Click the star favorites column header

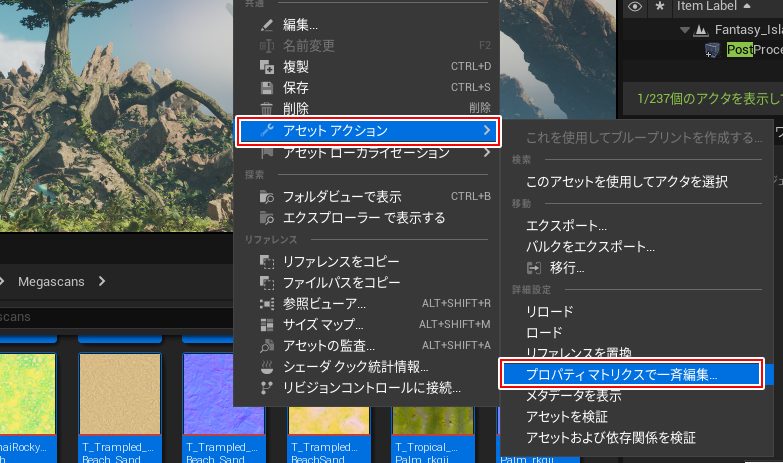[x=659, y=7]
